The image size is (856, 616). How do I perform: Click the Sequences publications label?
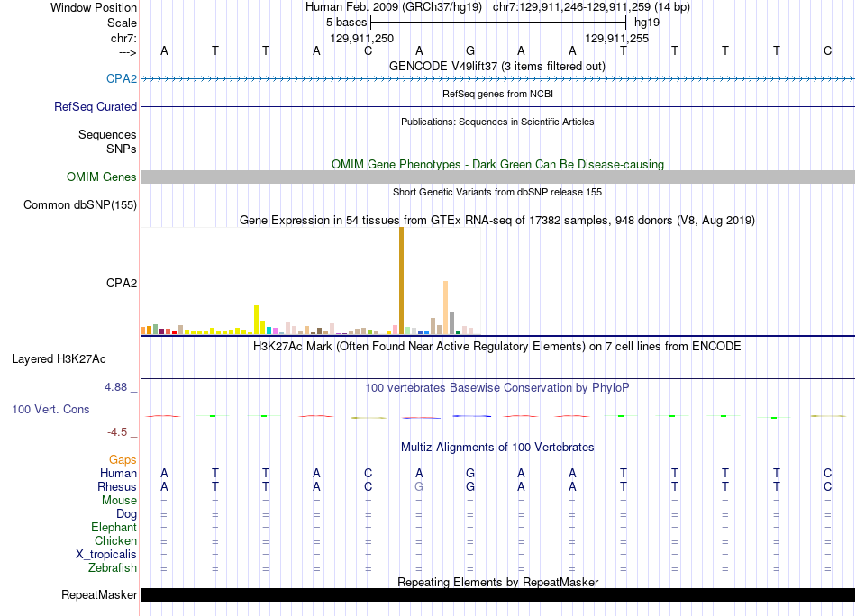coord(107,134)
